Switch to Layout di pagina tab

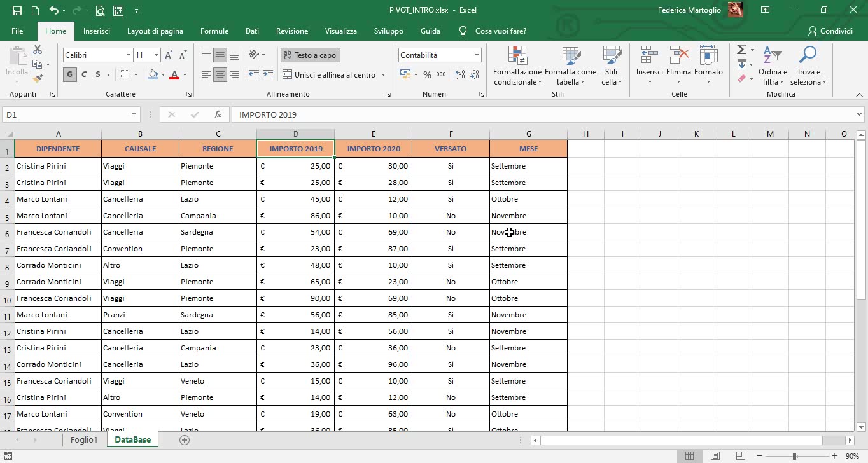155,31
